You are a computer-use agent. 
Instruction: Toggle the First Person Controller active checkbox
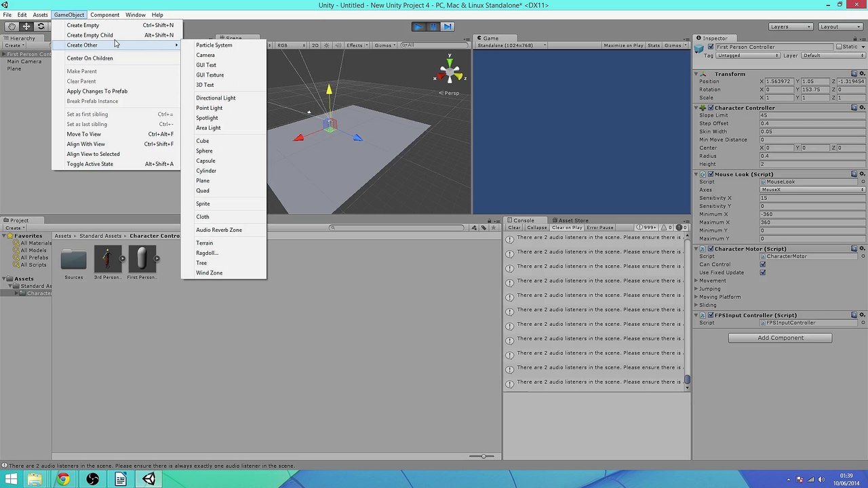(711, 47)
